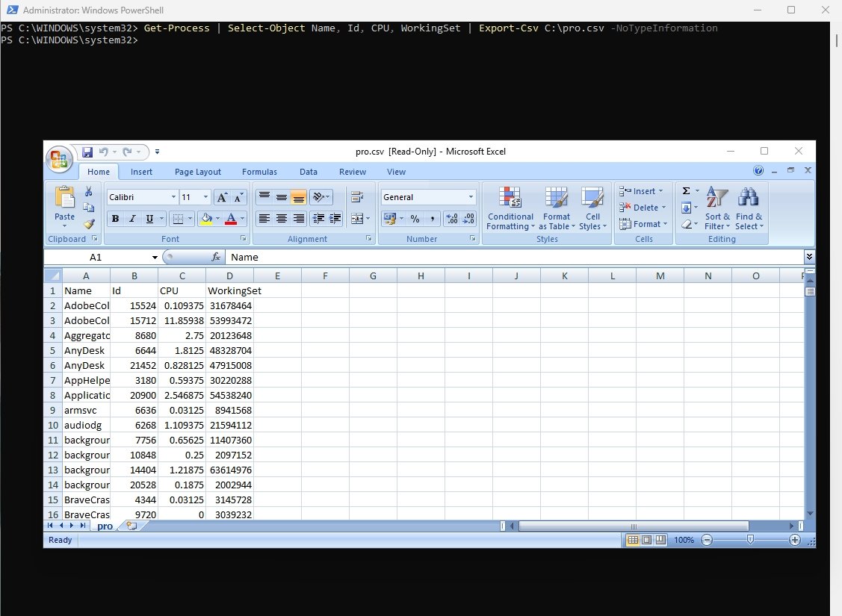
Task: Click the Zoom In plus button
Action: 795,541
